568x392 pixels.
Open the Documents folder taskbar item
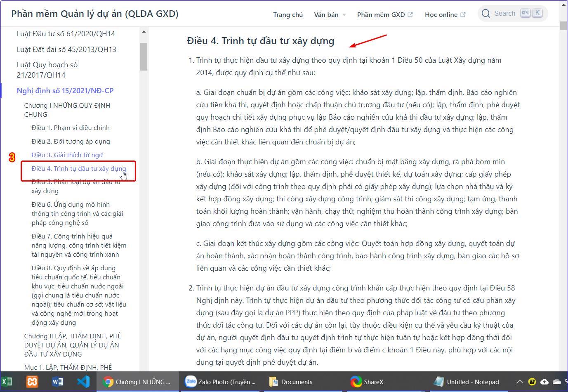pyautogui.click(x=291, y=382)
